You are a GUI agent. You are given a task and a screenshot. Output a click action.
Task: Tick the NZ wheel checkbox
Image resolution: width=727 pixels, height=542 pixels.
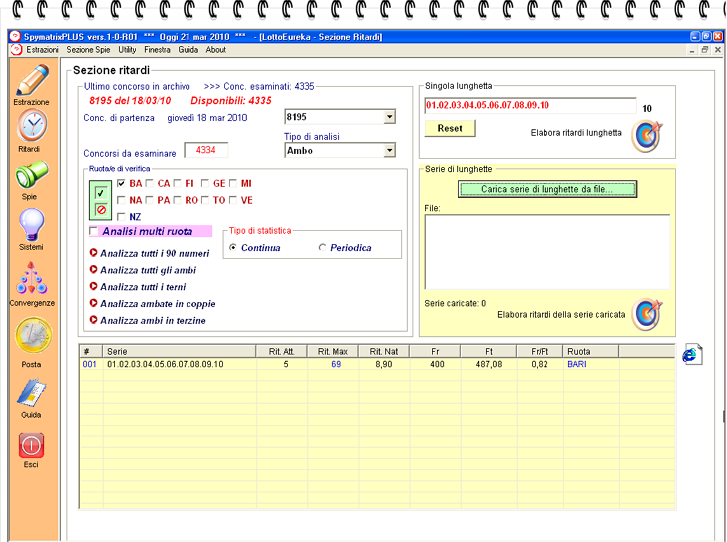tap(122, 217)
